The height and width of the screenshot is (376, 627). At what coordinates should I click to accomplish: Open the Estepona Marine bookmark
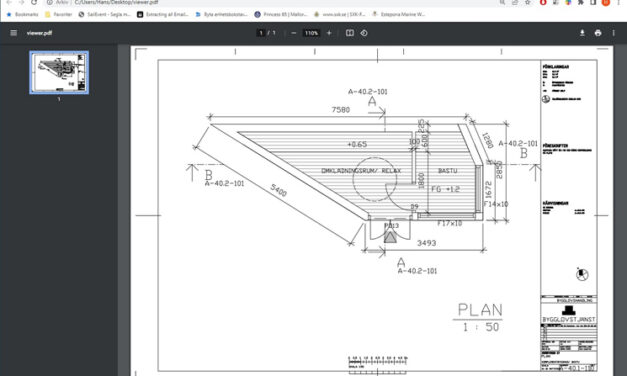(399, 14)
